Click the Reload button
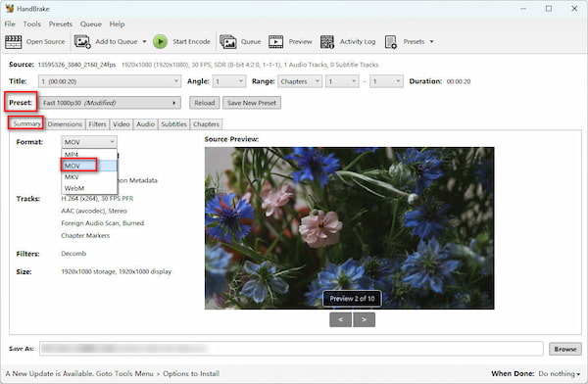This screenshot has width=588, height=384. point(205,103)
